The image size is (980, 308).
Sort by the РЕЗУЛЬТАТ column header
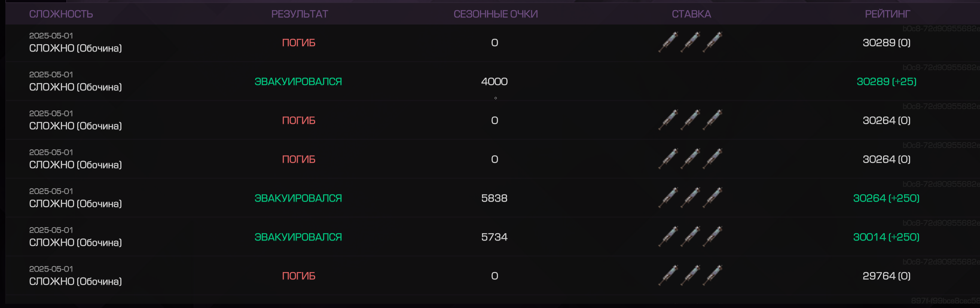coord(300,14)
